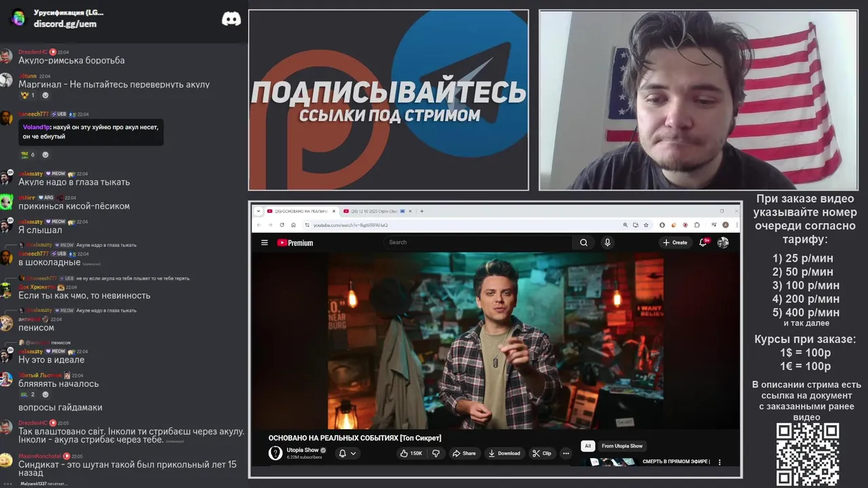Open Utopia Show channel avatar
Screen dimensions: 868x488
[x=275, y=453]
